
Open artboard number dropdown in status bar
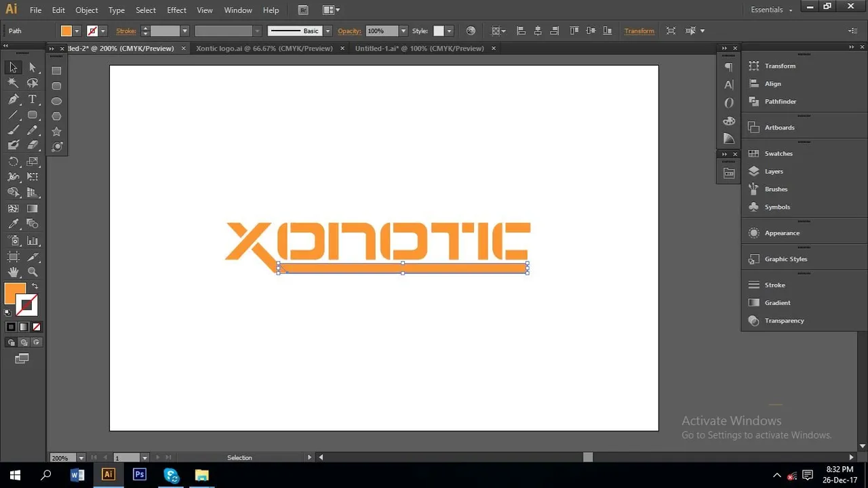[144, 457]
